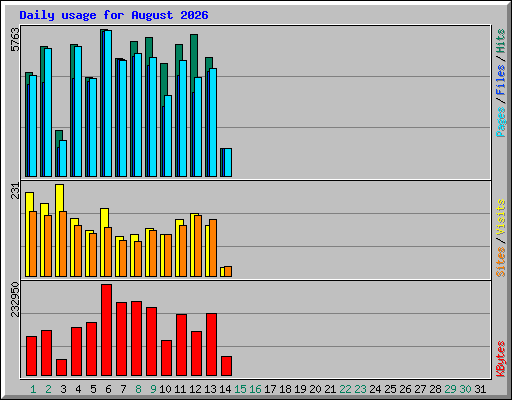
Task: Click the 232950 KBytes axis value
Action: [15, 299]
